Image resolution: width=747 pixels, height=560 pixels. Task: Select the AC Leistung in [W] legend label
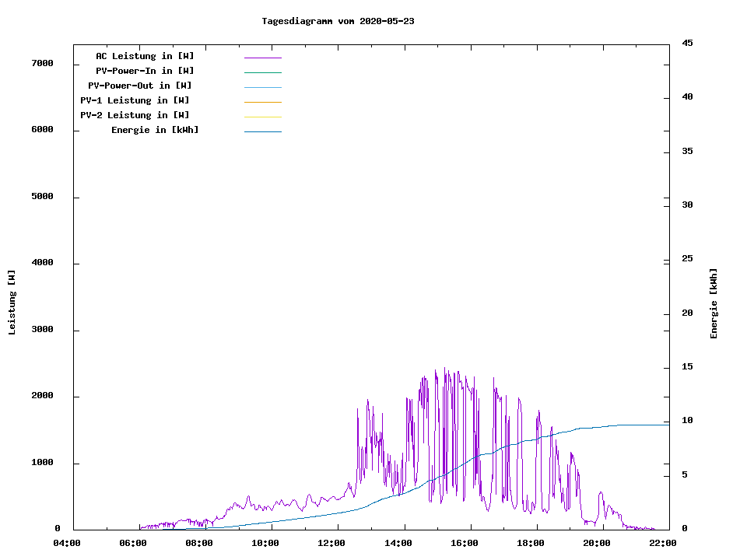click(145, 56)
